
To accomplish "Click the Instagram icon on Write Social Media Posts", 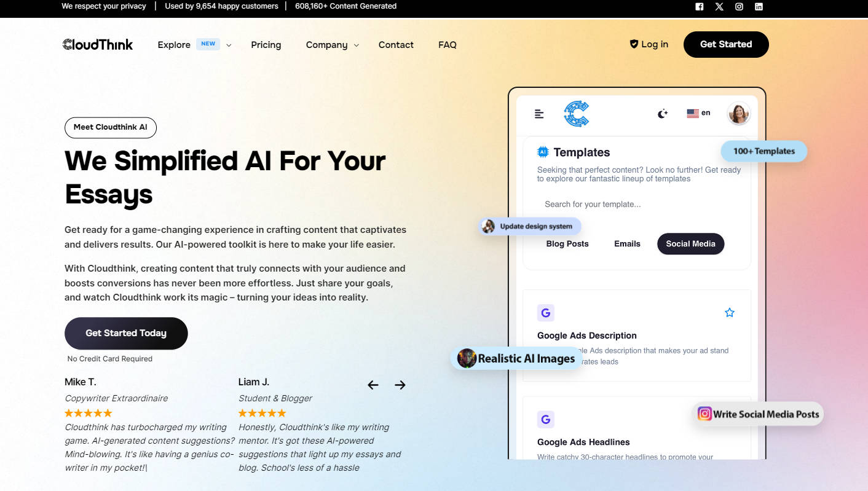I will [704, 414].
